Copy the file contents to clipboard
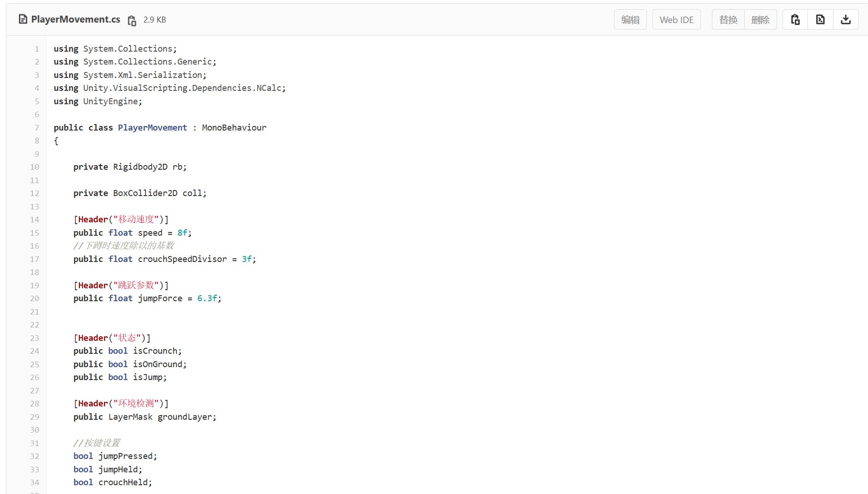The image size is (868, 494). tap(795, 19)
